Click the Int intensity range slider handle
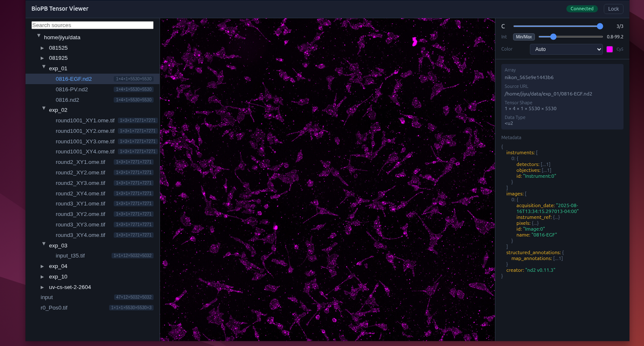Screen dimensions: 644x346 [553, 37]
